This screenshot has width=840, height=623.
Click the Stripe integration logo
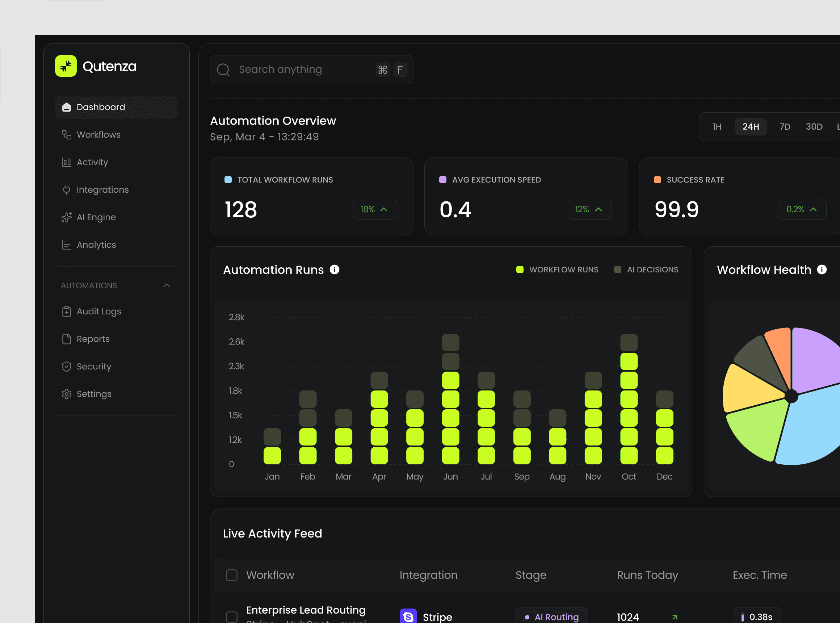point(408,616)
